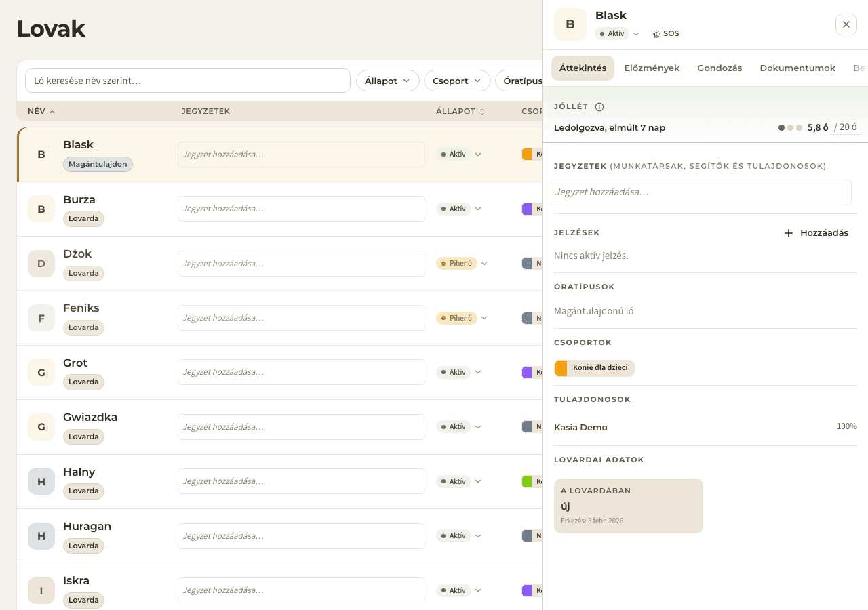Click the orange color swatch on Konie dla dzieci
868x610 pixels.
click(561, 368)
